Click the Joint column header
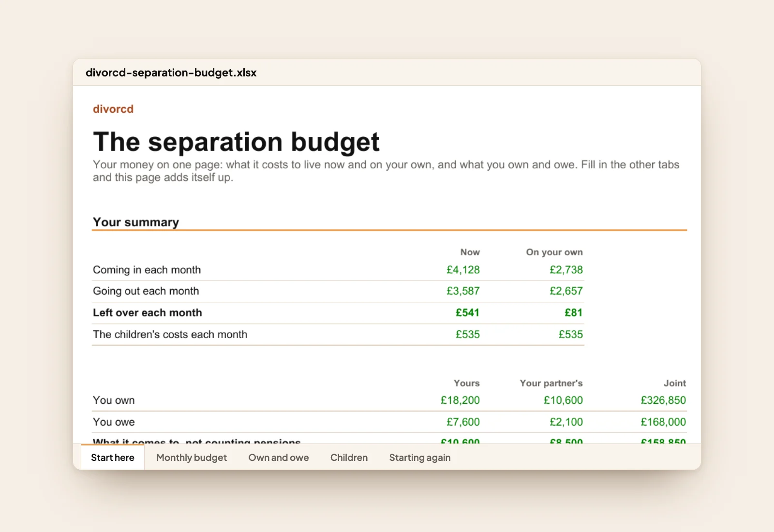Image resolution: width=774 pixels, height=532 pixels. pyautogui.click(x=675, y=383)
